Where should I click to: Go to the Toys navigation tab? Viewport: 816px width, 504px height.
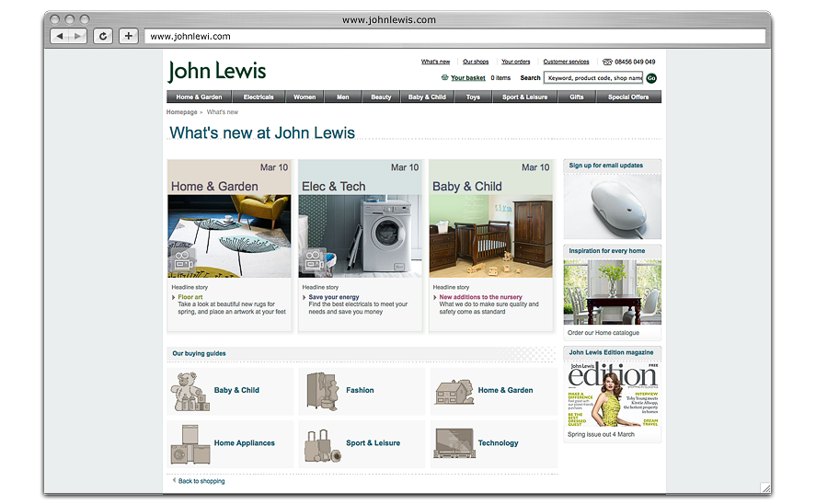(x=473, y=97)
